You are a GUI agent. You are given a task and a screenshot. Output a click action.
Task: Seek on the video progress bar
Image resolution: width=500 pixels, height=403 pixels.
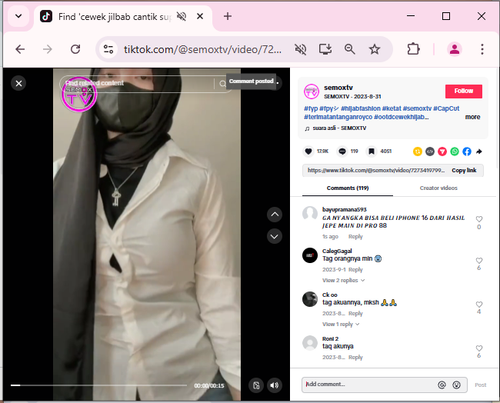pyautogui.click(x=99, y=385)
